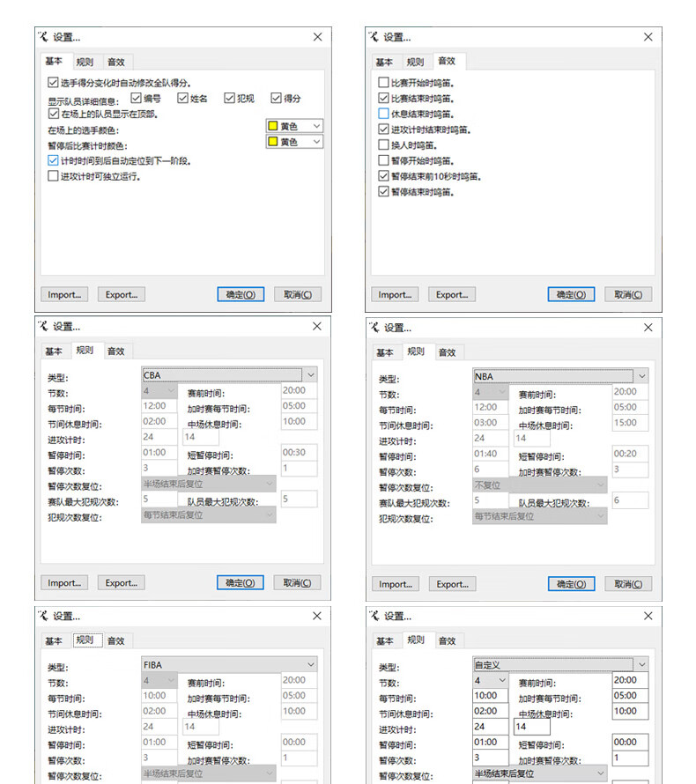Enable 进攻计时可独立运行 checkbox
This screenshot has width=696, height=784.
(x=53, y=176)
